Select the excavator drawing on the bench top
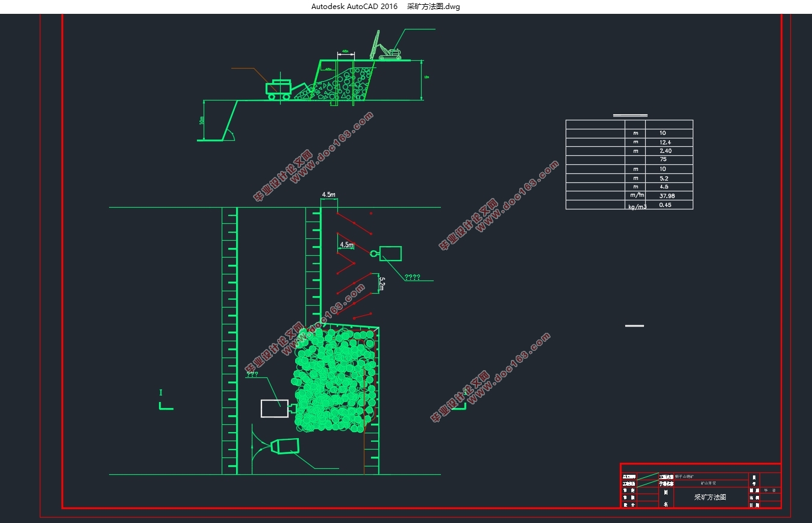This screenshot has height=523, width=812. pyautogui.click(x=386, y=46)
